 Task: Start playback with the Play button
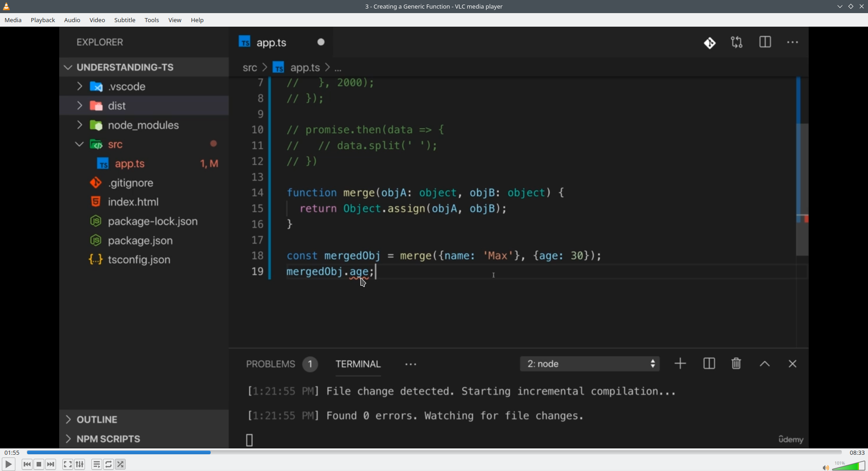click(9, 464)
